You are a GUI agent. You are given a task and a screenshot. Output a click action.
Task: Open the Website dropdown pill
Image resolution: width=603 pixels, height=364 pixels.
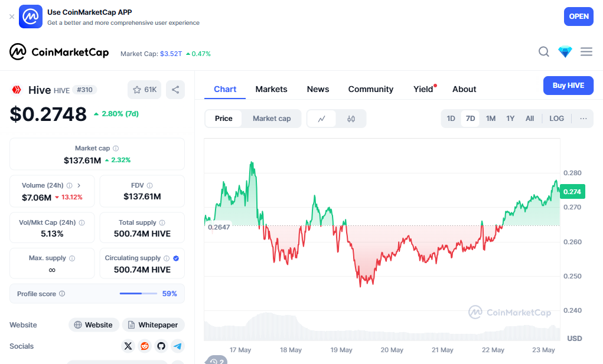[93, 325]
